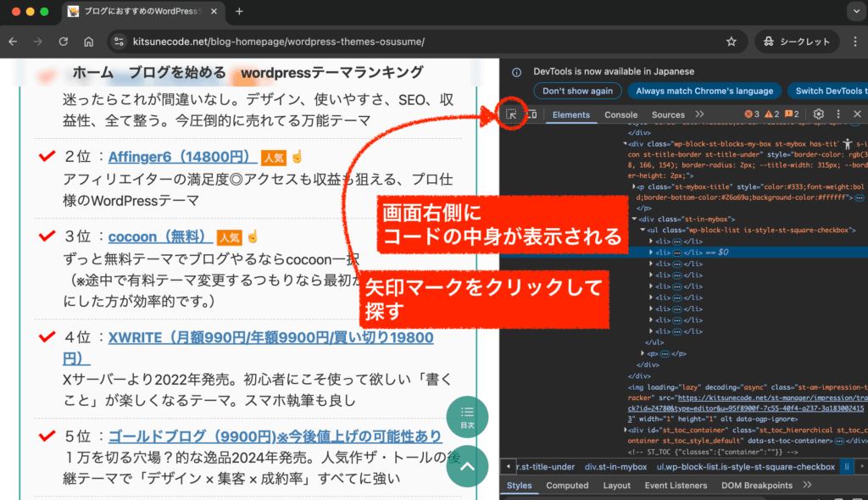Select the Styles pane tab
Screen dimensions: 868x500
[519, 486]
